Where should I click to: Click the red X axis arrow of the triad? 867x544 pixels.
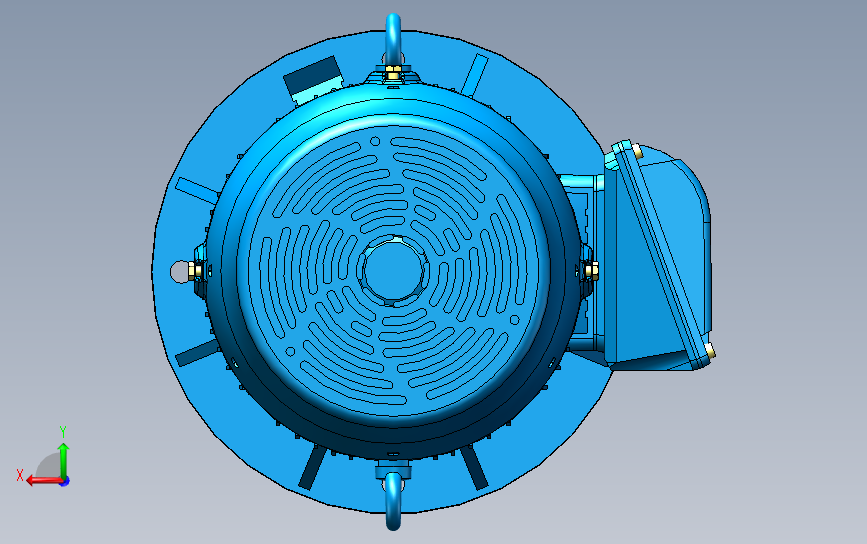(x=44, y=480)
